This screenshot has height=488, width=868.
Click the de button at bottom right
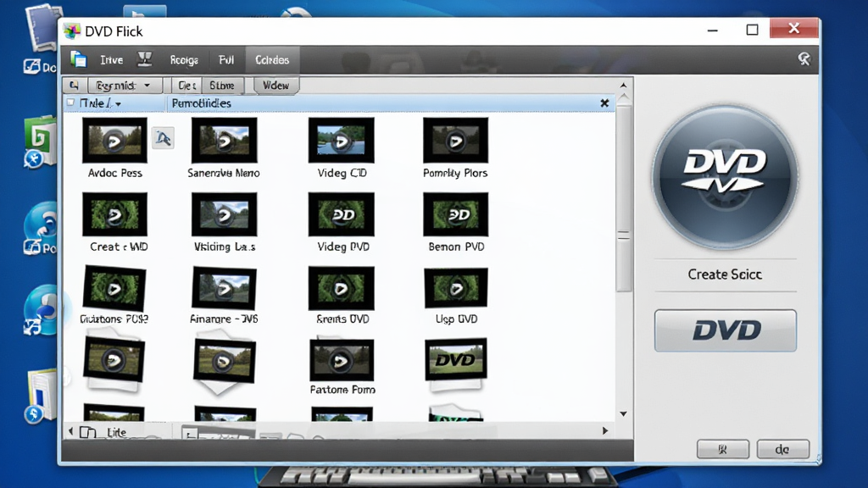pyautogui.click(x=782, y=449)
